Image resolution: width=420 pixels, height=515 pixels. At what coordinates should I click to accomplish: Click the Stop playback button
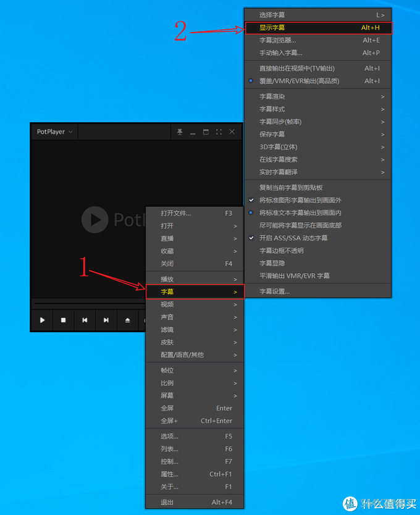point(64,320)
